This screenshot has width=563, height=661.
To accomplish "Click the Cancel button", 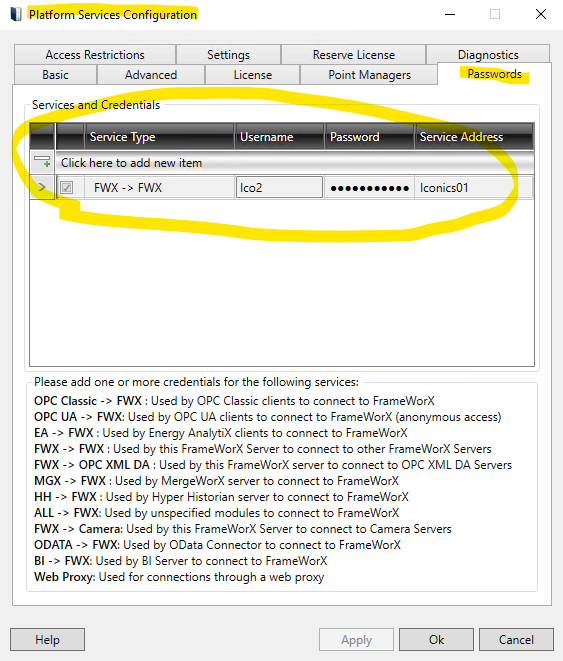I will [x=516, y=640].
